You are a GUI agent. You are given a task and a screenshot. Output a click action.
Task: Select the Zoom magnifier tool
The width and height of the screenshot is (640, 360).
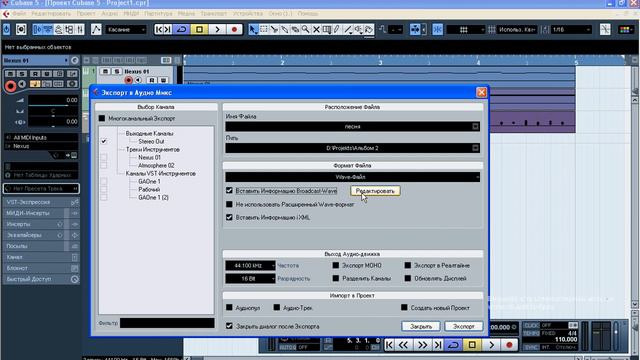coord(305,29)
